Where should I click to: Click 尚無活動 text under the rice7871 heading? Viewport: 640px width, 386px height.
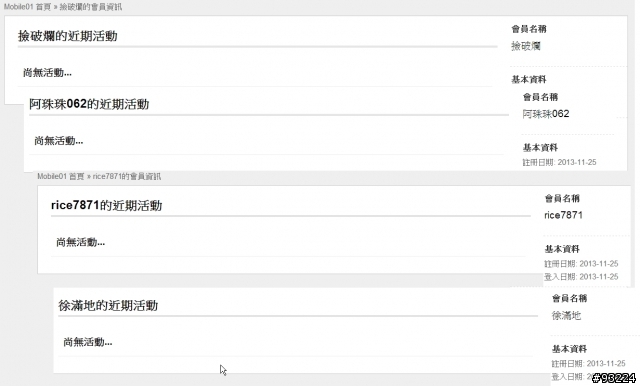coord(80,242)
